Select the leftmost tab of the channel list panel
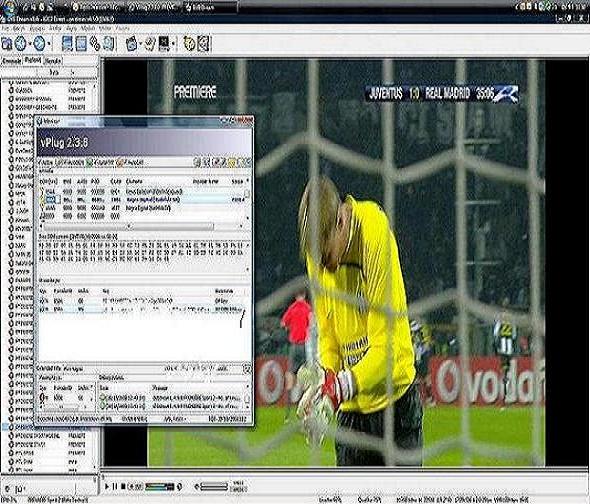 click(x=12, y=61)
